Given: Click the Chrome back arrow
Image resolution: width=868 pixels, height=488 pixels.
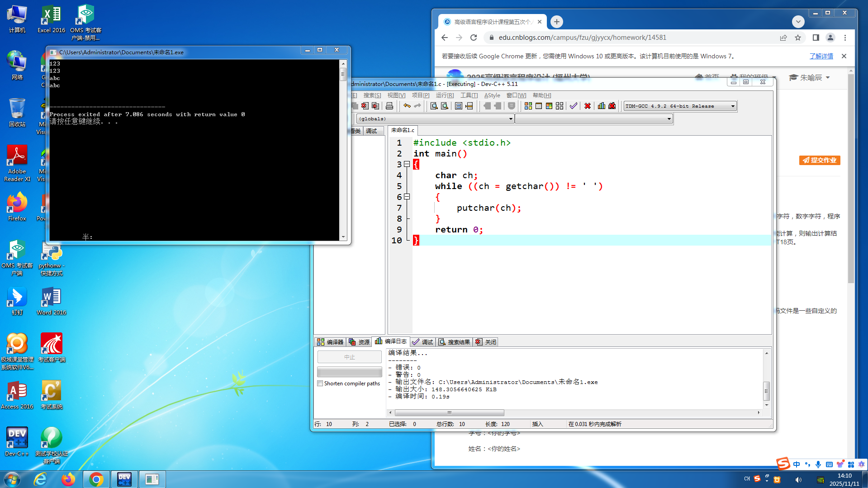Looking at the screenshot, I should point(445,38).
